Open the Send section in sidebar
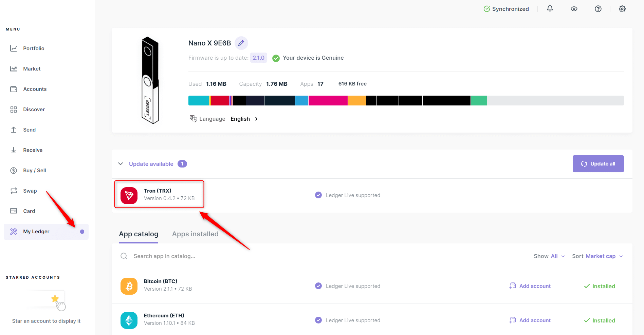 click(x=29, y=130)
